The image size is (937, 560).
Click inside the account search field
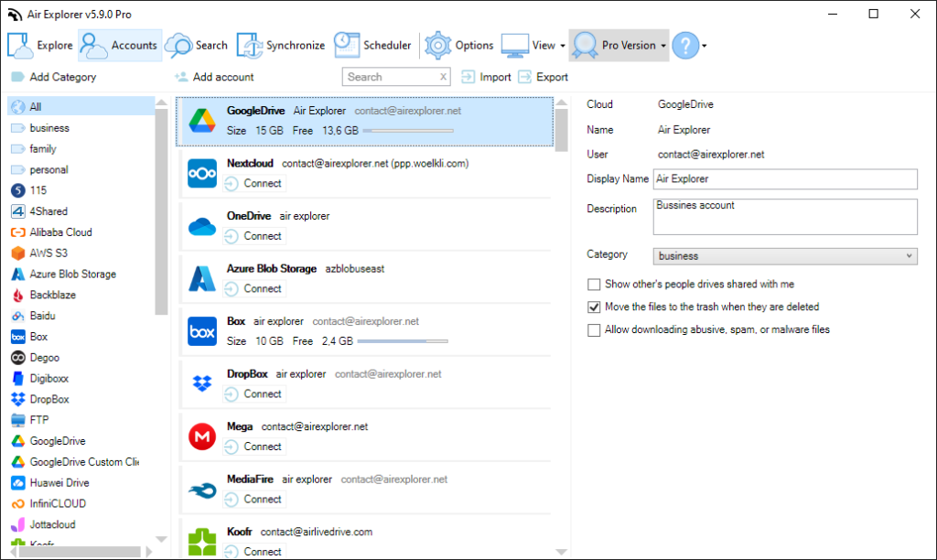pos(389,77)
